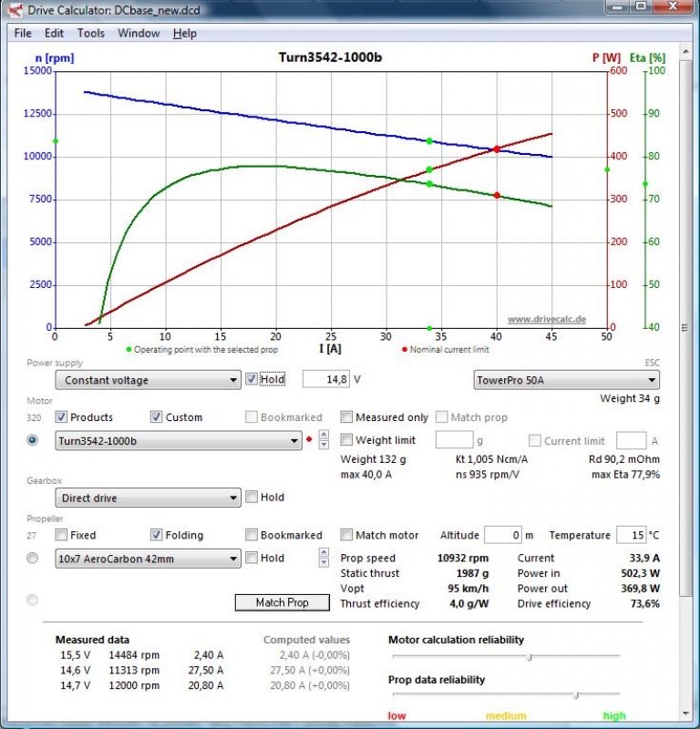700x729 pixels.
Task: Click the Altitude input field
Action: [502, 535]
